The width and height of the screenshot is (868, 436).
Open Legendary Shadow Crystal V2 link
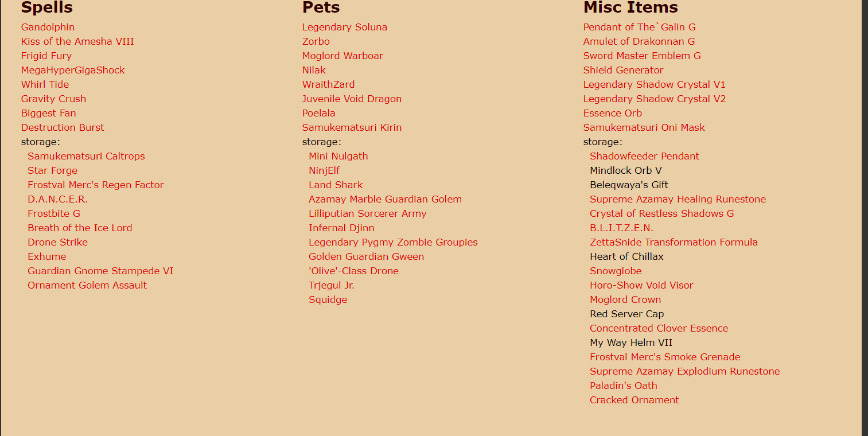coord(655,99)
